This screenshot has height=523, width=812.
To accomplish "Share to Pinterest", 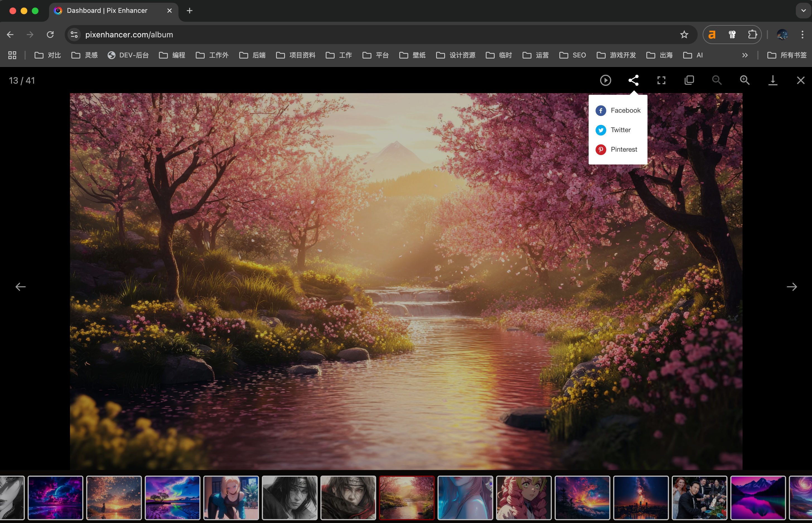I will click(618, 149).
